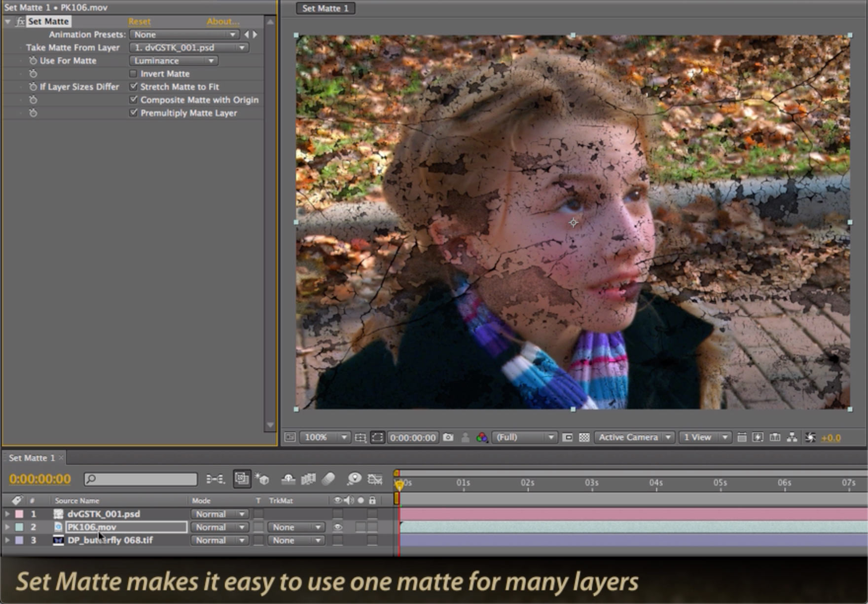
Task: Open the Active Camera view dropdown
Action: point(634,437)
